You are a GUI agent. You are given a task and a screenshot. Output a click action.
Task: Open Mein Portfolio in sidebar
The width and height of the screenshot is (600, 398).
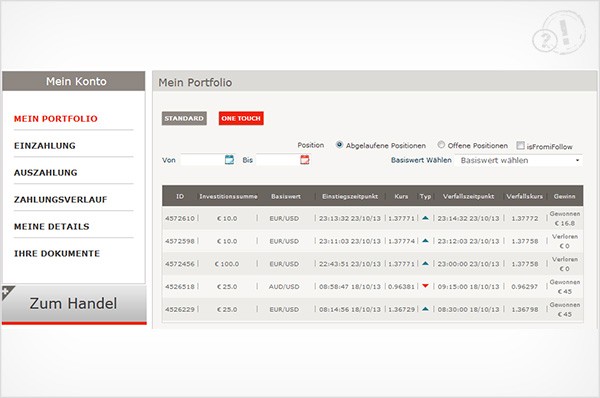coord(55,119)
